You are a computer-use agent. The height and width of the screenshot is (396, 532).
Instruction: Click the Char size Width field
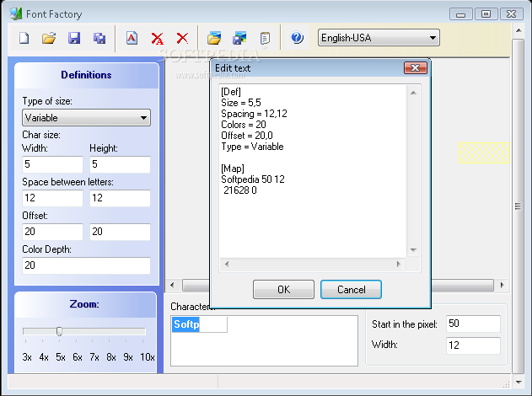[x=52, y=164]
